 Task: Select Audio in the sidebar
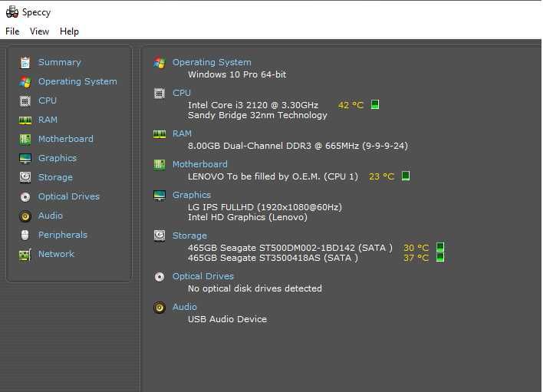[50, 216]
